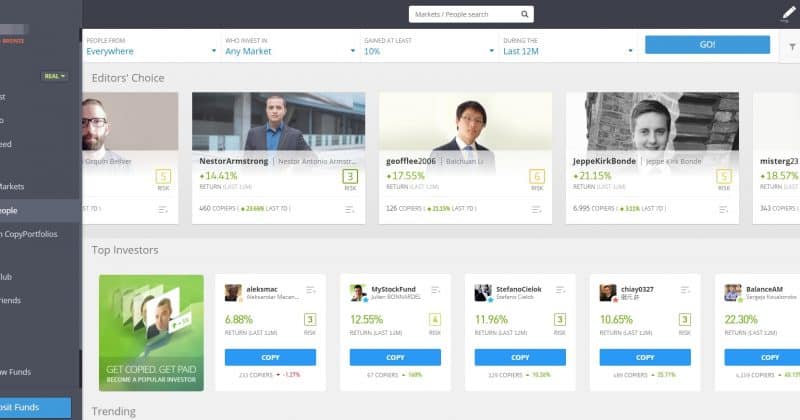Click the NestorArmstrong username
The height and width of the screenshot is (420, 800).
(234, 161)
